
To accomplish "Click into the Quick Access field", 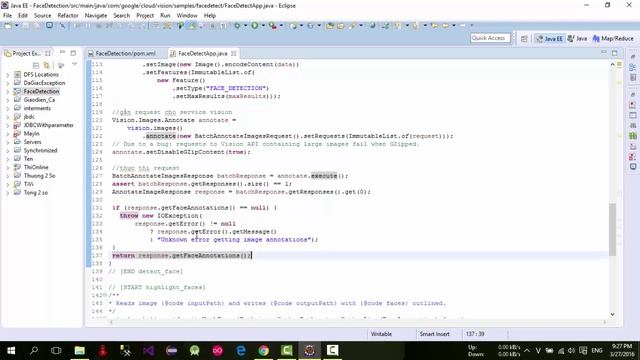I will coord(490,38).
